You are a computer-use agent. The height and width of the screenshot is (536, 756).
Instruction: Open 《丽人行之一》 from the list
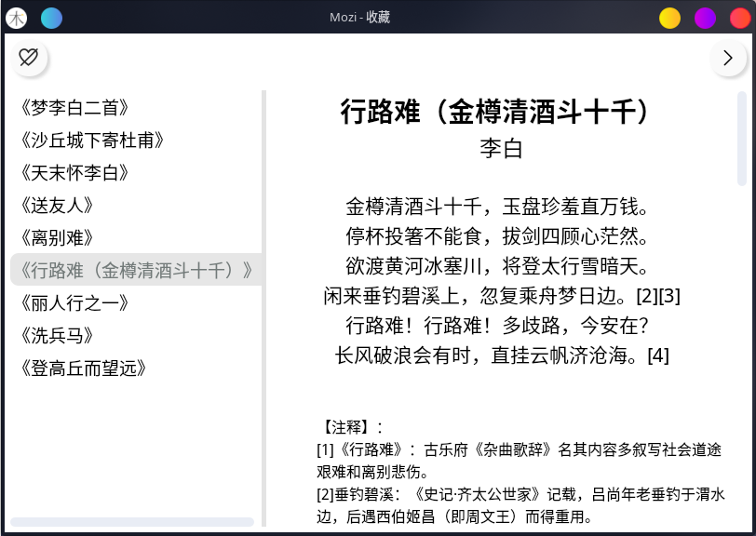136,303
